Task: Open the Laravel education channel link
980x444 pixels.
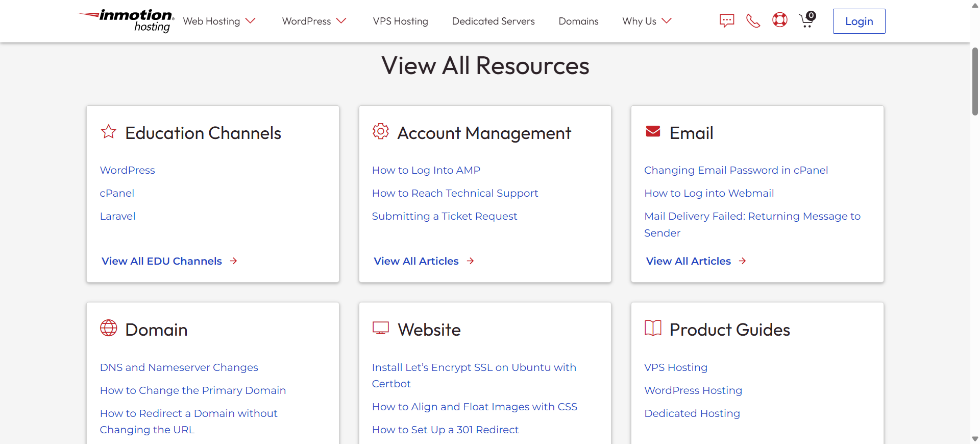Action: click(x=118, y=216)
